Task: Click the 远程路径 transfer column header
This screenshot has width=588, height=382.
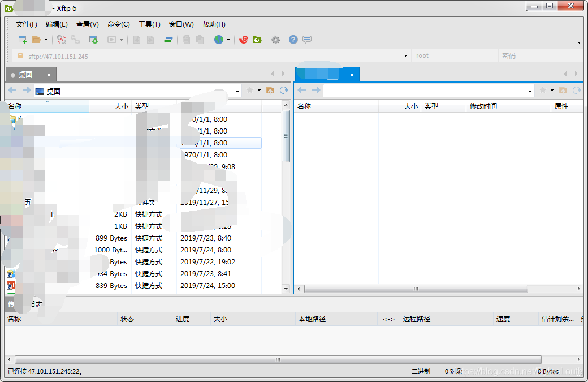Action: pos(446,319)
